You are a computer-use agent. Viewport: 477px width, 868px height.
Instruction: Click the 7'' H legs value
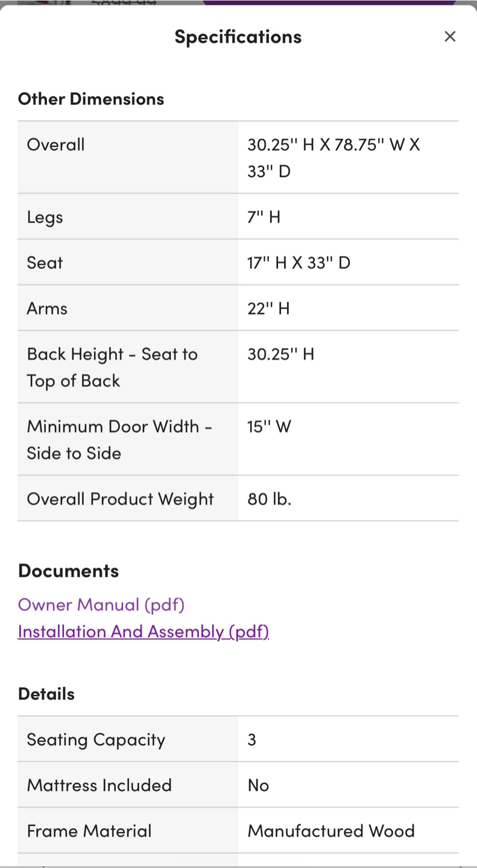[264, 217]
